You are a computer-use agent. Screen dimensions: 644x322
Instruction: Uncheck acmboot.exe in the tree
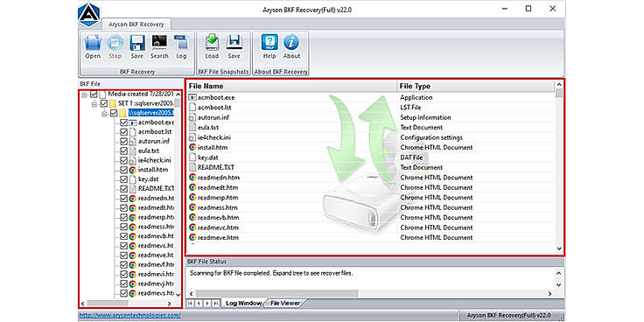(x=123, y=122)
